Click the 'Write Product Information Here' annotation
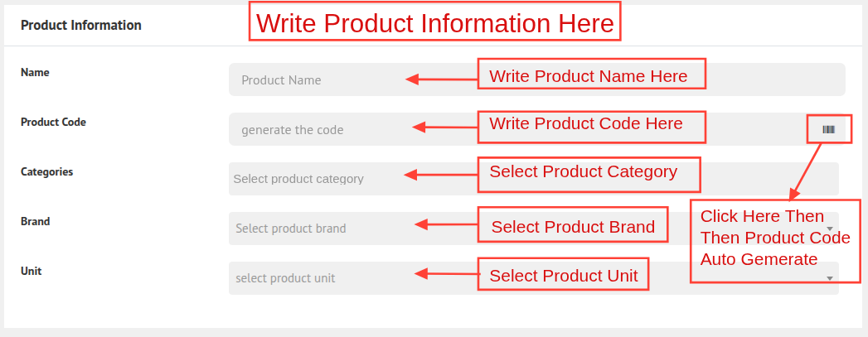 click(x=435, y=23)
